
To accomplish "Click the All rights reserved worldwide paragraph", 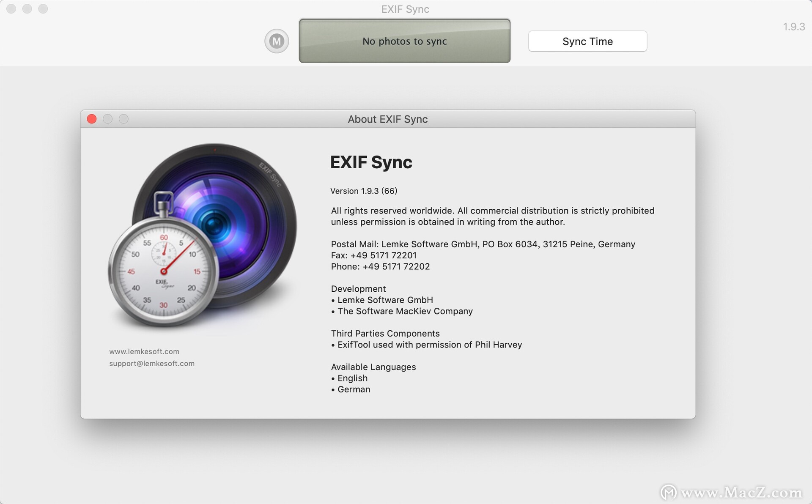I will pos(493,216).
